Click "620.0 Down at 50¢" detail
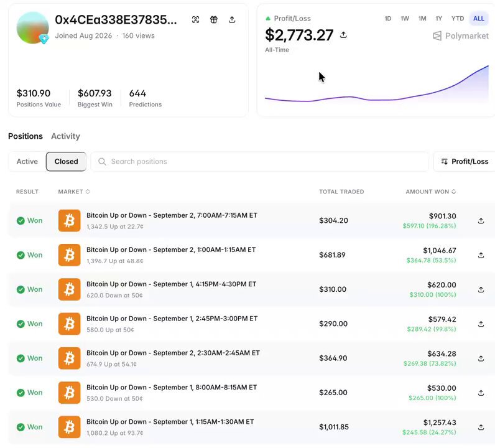The height and width of the screenshot is (448, 495). tap(114, 296)
